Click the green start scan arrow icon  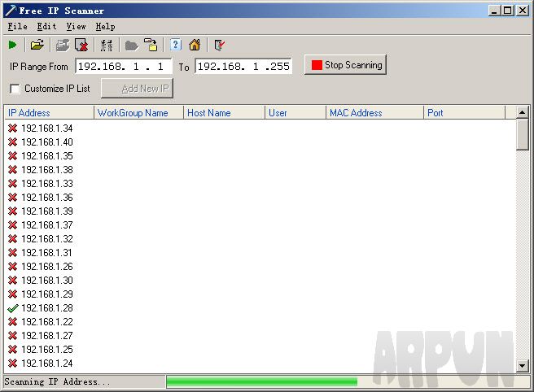[12, 45]
